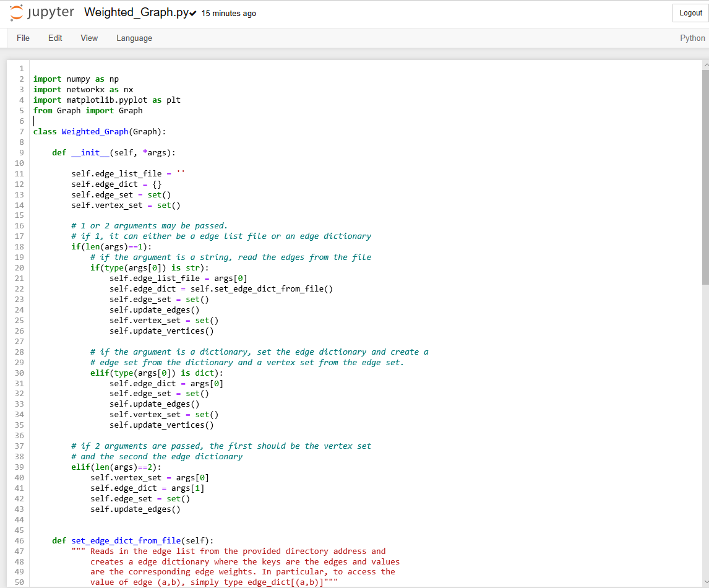
Task: Click 'self.update_vertices()' on line 35
Action: pos(161,425)
